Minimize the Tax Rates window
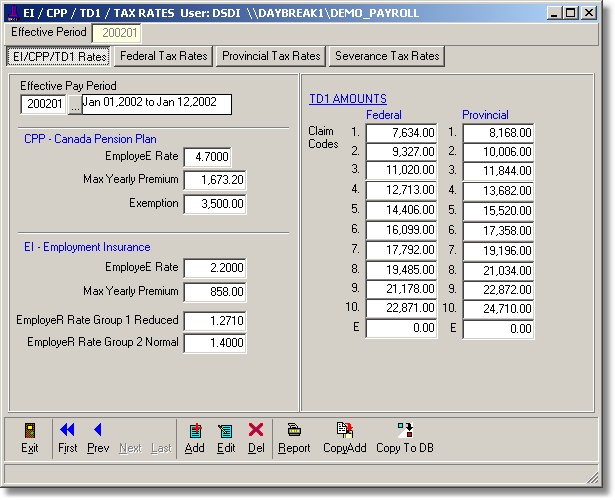The width and height of the screenshot is (615, 500). [x=554, y=13]
